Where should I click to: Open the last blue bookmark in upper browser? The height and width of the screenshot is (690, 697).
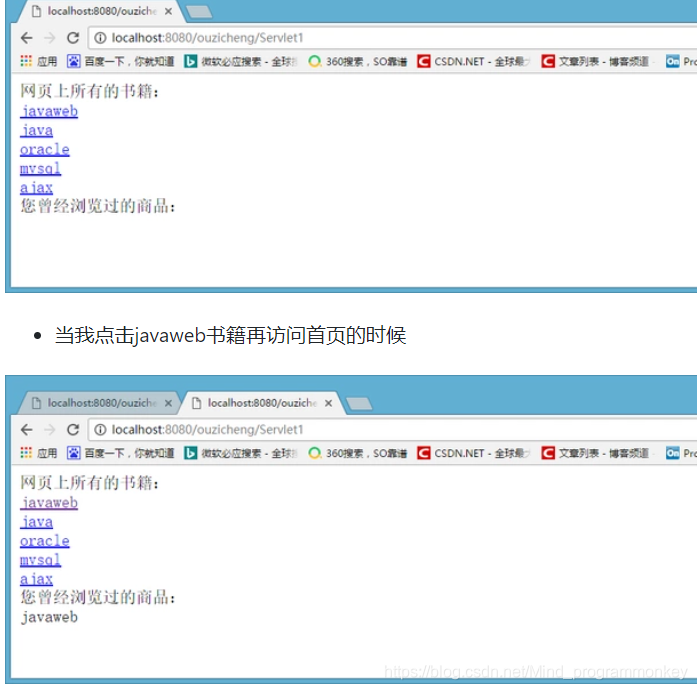coord(681,61)
